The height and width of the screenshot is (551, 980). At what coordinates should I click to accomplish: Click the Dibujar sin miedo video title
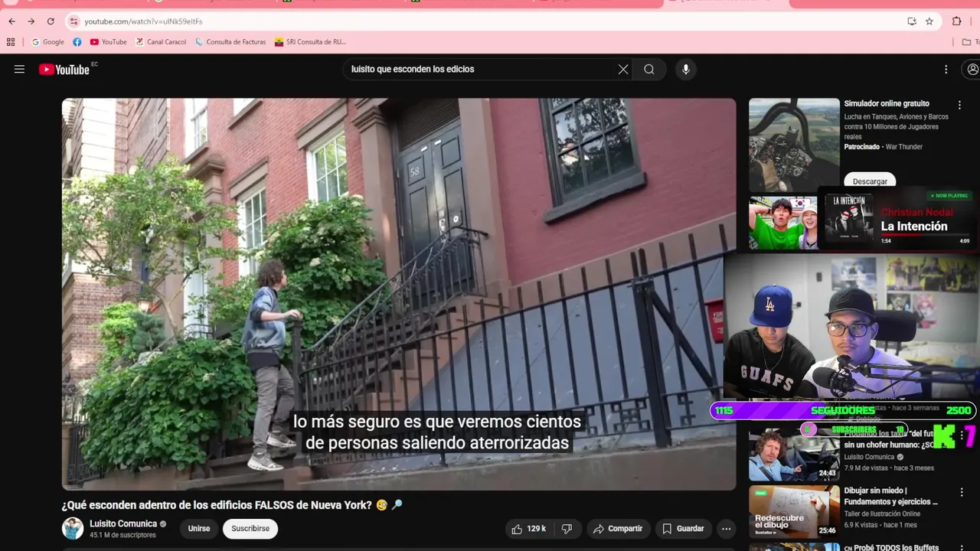coord(890,496)
